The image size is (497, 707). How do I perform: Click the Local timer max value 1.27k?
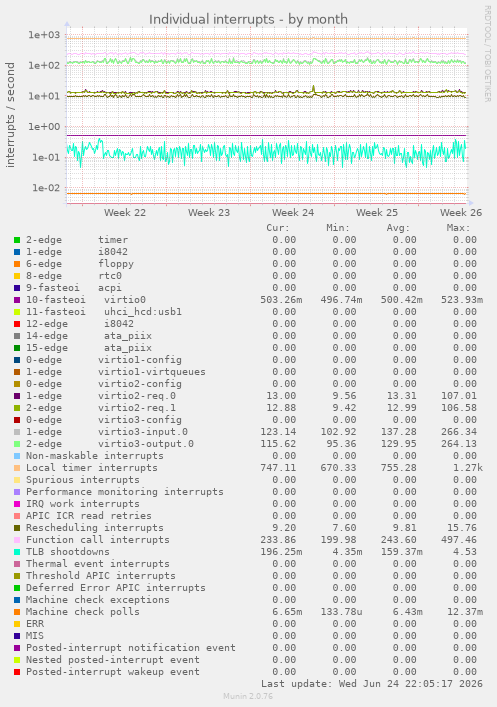[x=468, y=468]
